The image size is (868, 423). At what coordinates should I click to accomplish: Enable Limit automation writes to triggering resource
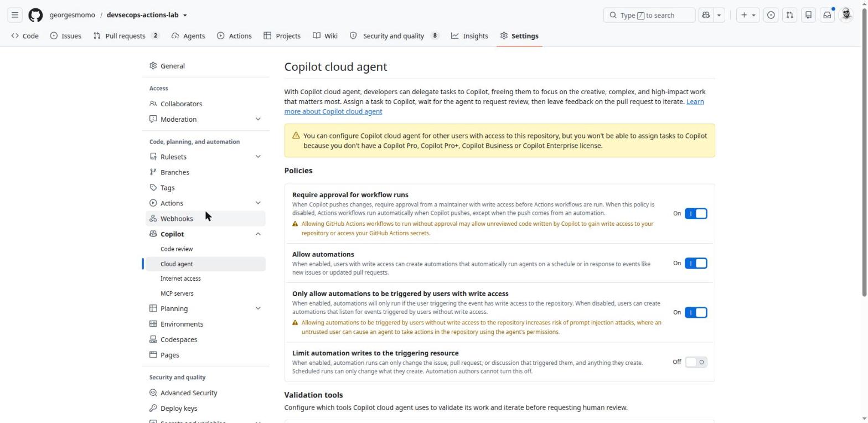(696, 362)
